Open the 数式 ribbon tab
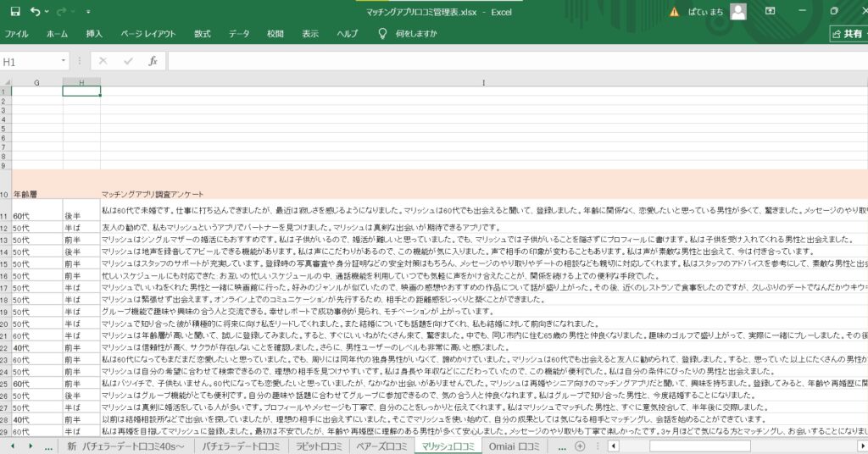 click(202, 34)
